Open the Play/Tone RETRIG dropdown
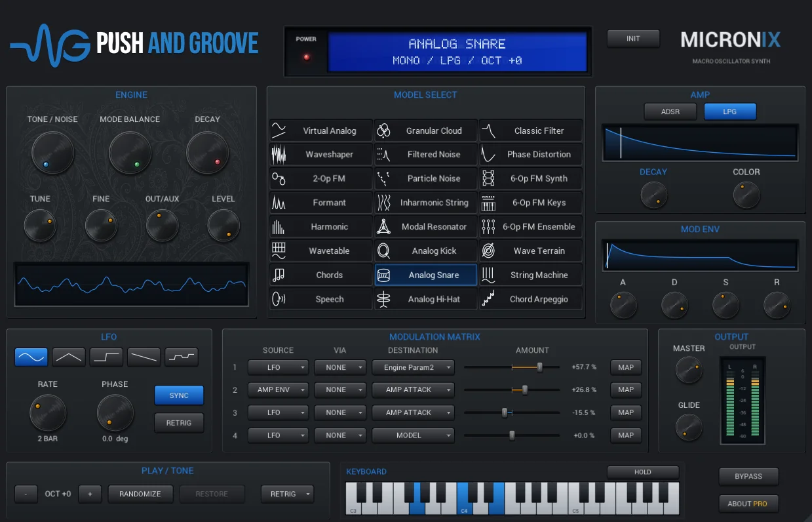The height and width of the screenshot is (522, 812). [287, 494]
